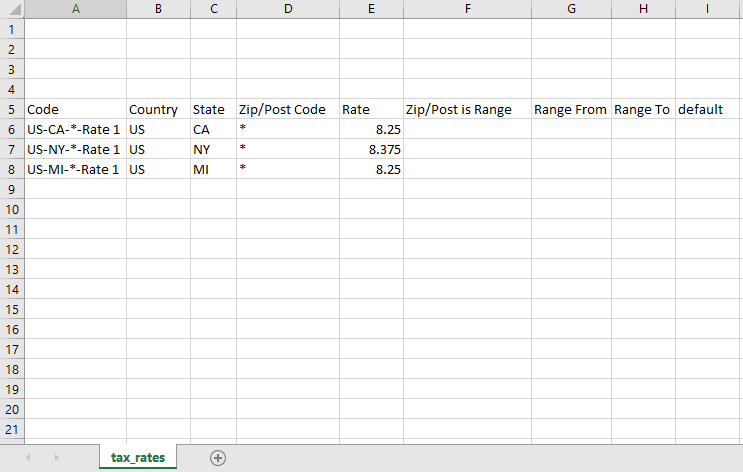
Task: Select the asterisk zip cell in MI row
Action: coord(288,170)
